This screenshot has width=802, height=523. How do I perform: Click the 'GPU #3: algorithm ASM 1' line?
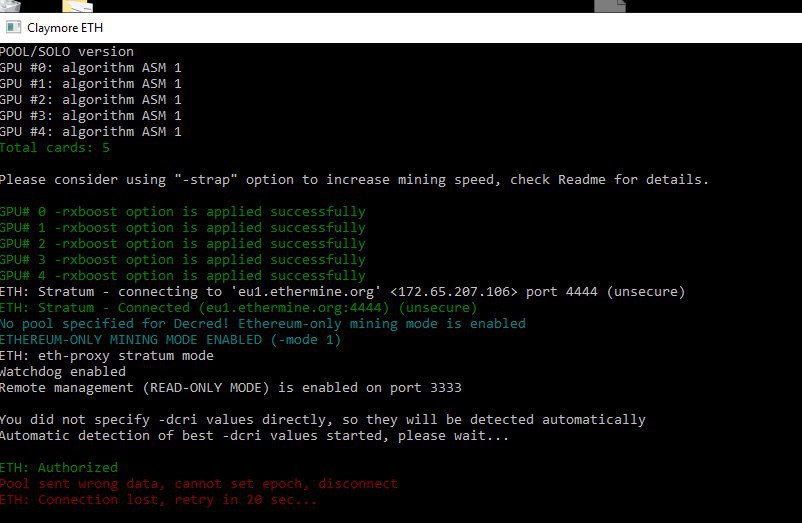click(x=91, y=116)
